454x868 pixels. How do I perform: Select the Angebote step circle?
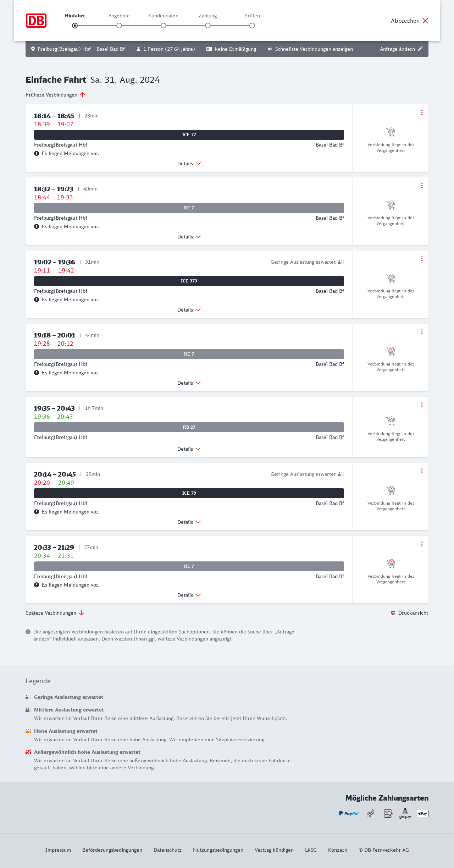click(x=119, y=26)
